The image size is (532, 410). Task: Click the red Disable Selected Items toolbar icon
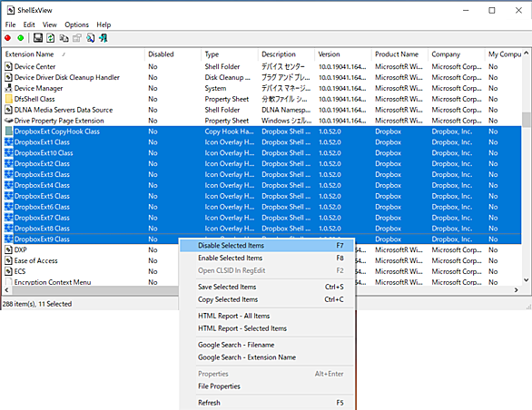(x=8, y=38)
